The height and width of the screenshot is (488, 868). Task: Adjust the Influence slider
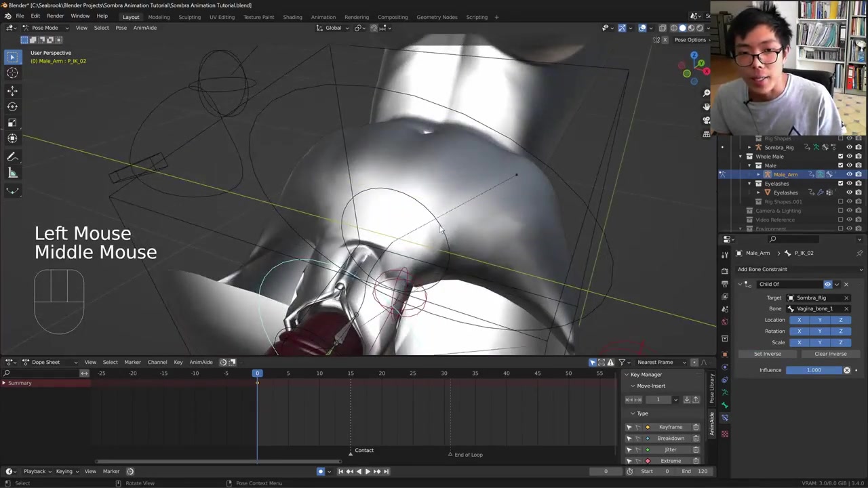click(x=814, y=370)
